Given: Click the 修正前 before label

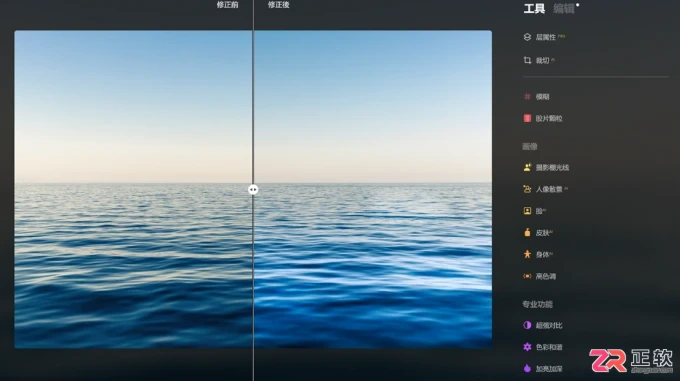Looking at the screenshot, I should (227, 4).
